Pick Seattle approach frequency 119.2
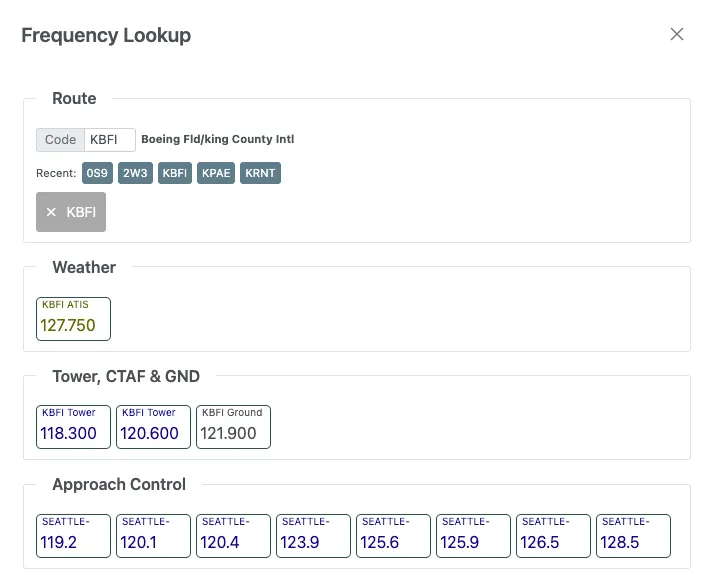 73,536
